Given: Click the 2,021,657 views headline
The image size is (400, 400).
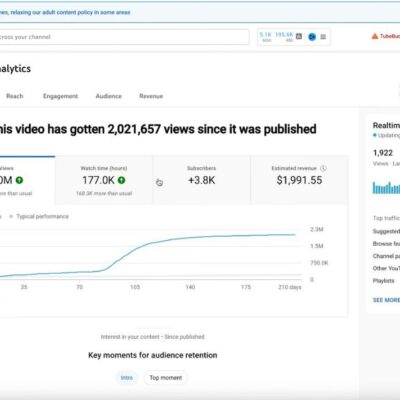Looking at the screenshot, I should (157, 129).
